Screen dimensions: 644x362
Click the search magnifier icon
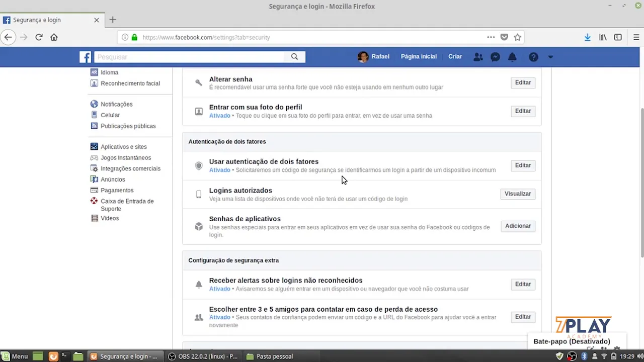click(x=294, y=57)
